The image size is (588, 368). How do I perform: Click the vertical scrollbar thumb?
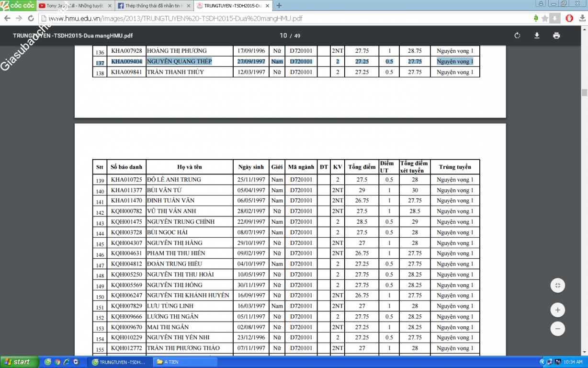[584, 92]
